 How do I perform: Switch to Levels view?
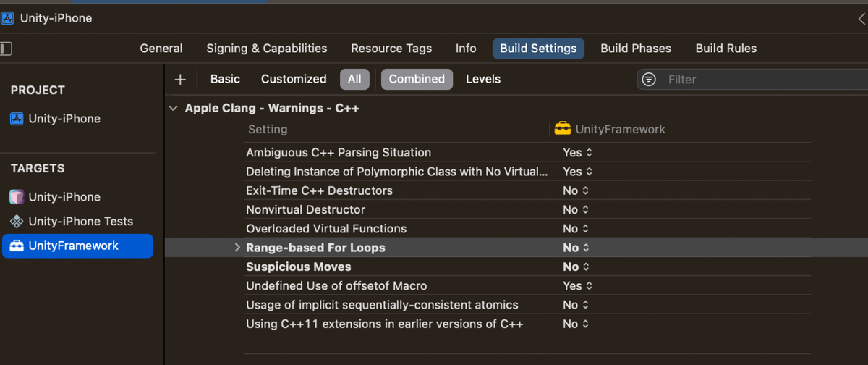click(x=483, y=80)
